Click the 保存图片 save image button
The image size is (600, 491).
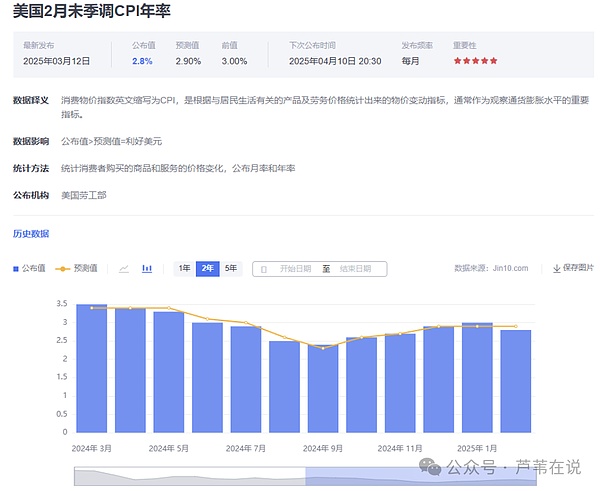tap(577, 268)
